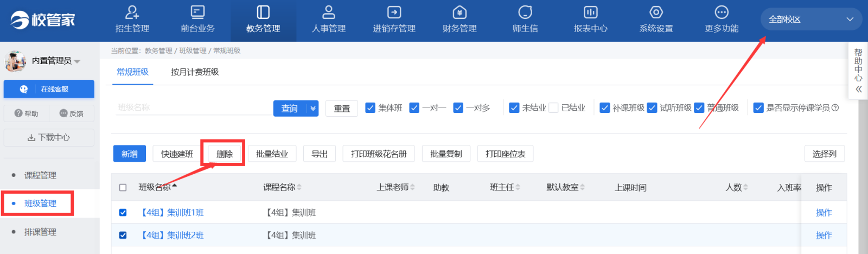The width and height of the screenshot is (868, 254).
Task: Open 人事管理 personnel module icon
Action: point(328,12)
